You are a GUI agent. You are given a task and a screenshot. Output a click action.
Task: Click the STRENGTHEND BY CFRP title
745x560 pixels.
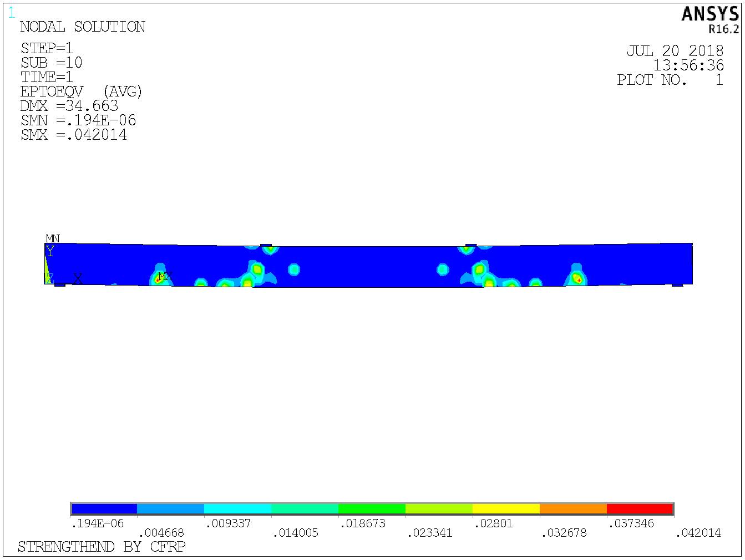pyautogui.click(x=102, y=547)
